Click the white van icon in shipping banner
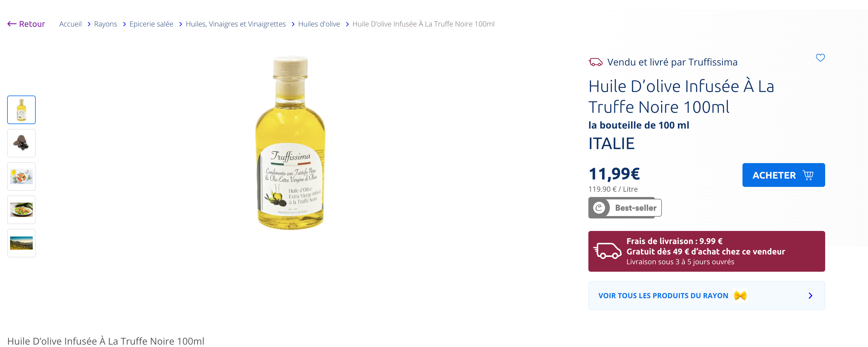The image size is (868, 347). coord(607,251)
